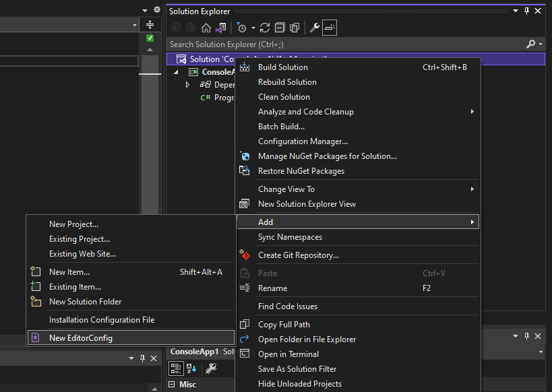This screenshot has height=392, width=552.
Task: Choose Build Solution in context menu
Action: 282,67
